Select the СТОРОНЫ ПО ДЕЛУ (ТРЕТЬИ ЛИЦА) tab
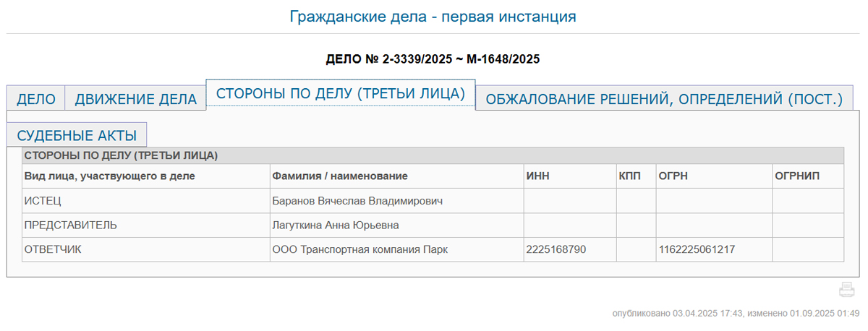 coord(341,93)
